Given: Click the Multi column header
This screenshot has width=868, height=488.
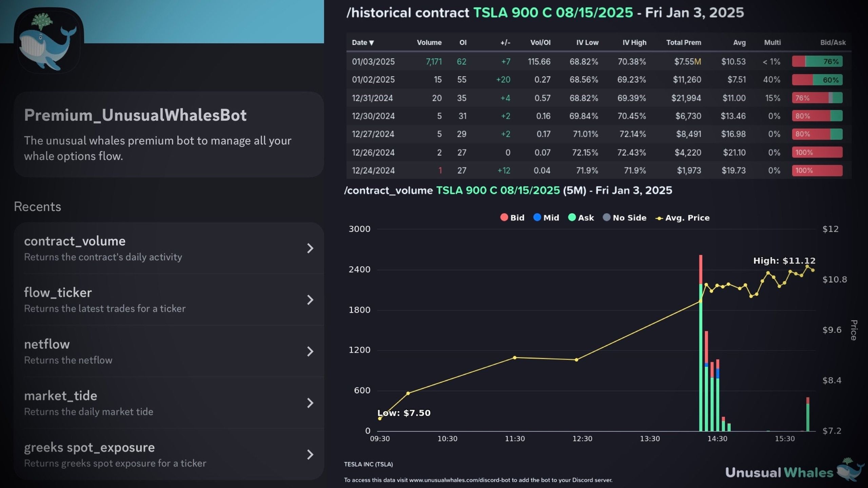Looking at the screenshot, I should [772, 42].
